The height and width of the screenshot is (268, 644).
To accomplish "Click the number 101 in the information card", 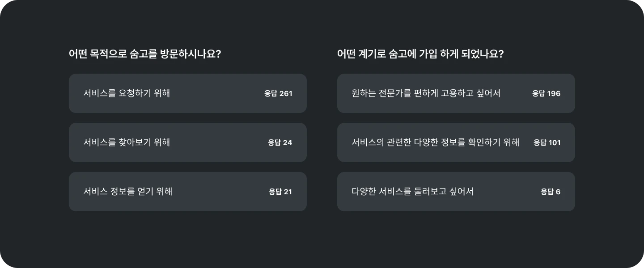I will [554, 142].
